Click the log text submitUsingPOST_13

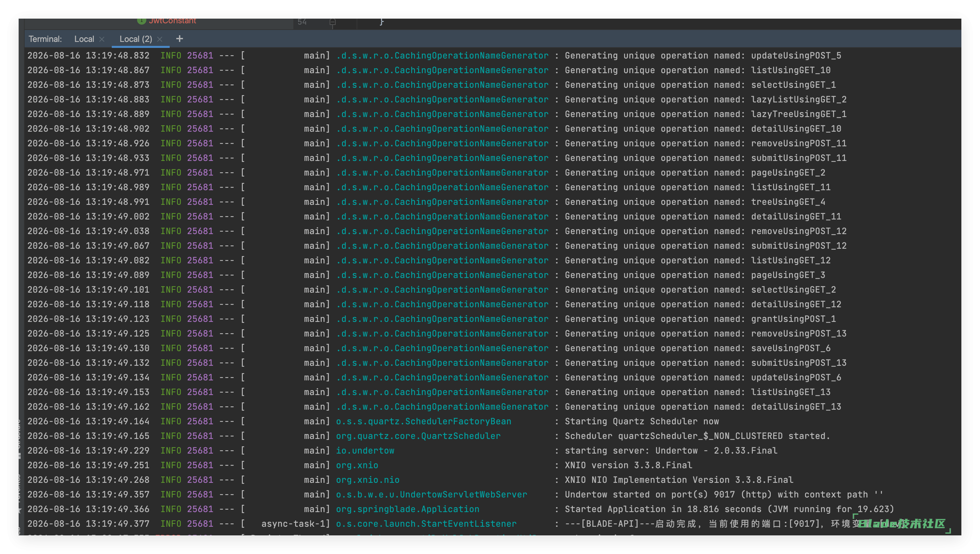[x=798, y=362]
